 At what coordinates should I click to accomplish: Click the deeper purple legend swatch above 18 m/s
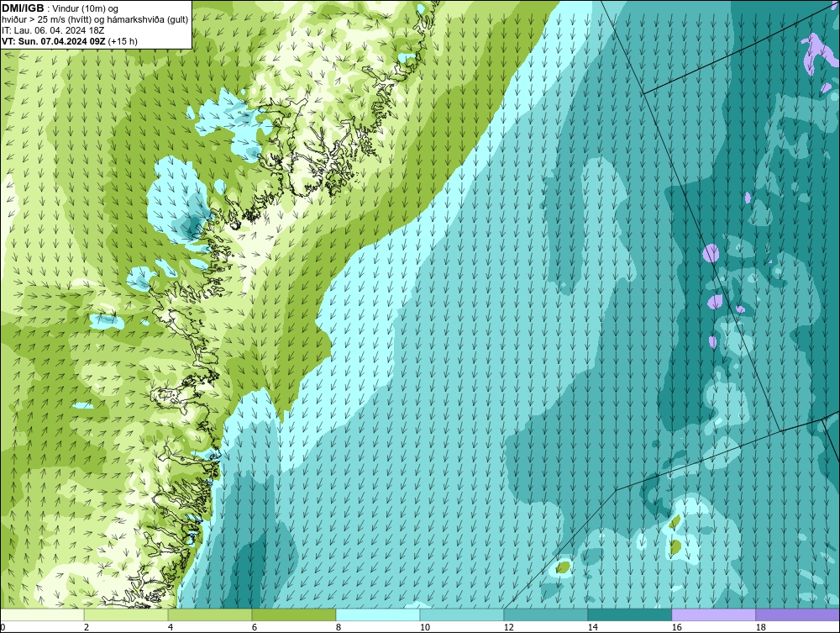[798, 615]
